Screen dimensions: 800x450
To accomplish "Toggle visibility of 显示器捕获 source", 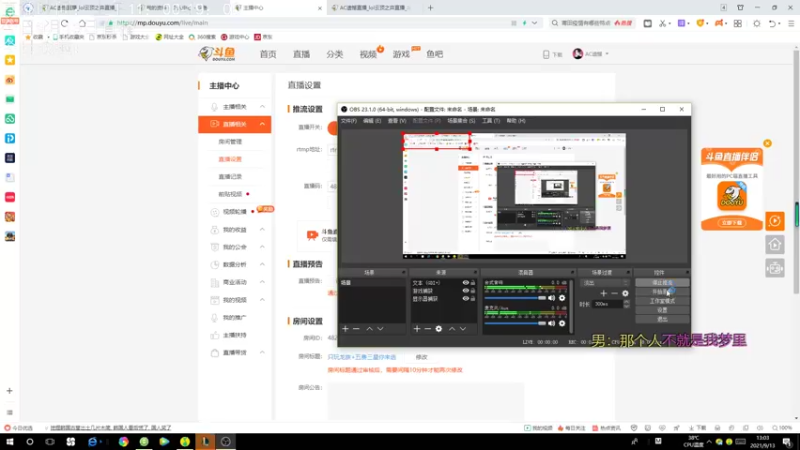I will [x=465, y=298].
